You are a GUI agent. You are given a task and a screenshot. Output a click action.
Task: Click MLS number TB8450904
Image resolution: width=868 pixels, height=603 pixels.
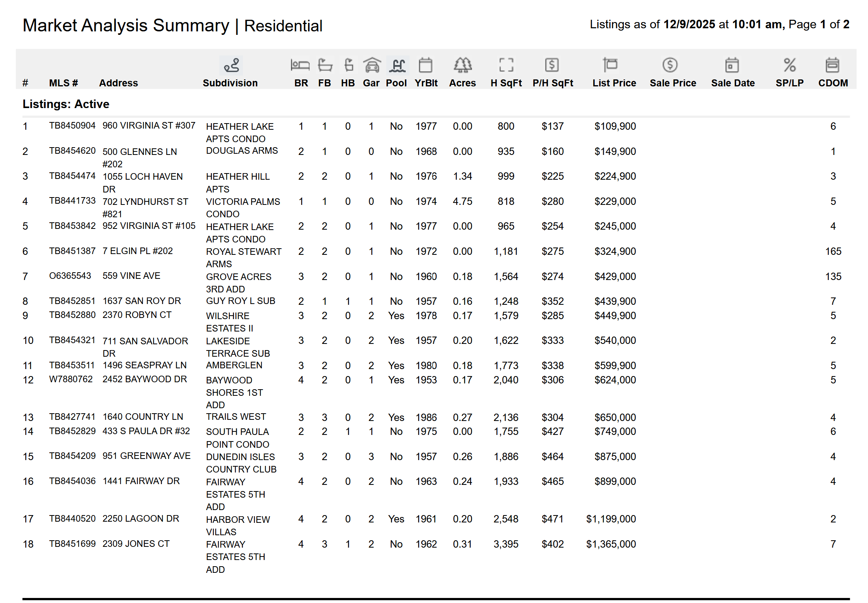(72, 126)
